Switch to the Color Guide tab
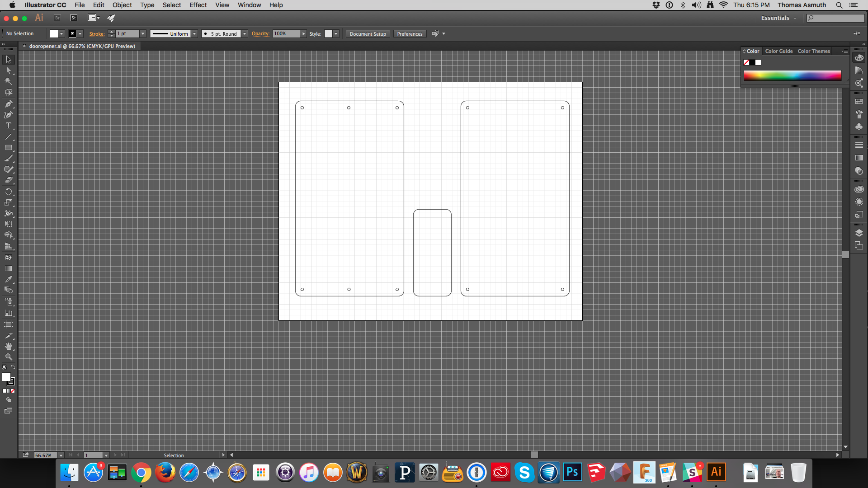Screen dimensions: 868x488 (x=779, y=51)
